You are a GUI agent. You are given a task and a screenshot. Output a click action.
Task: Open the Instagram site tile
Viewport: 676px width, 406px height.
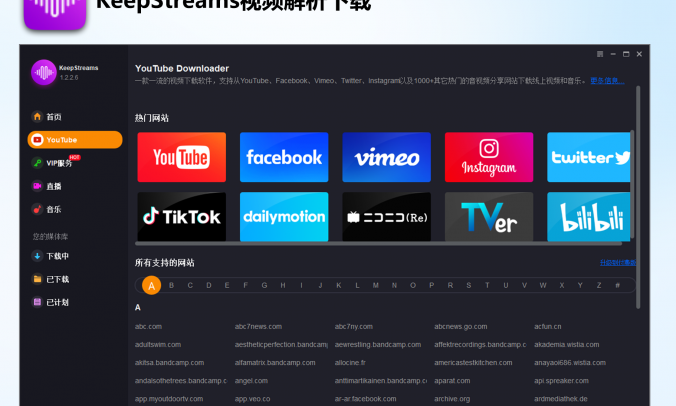coord(489,157)
